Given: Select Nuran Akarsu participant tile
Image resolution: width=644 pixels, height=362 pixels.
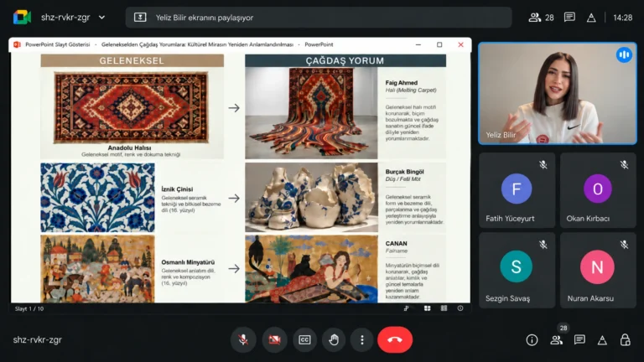Looking at the screenshot, I should pyautogui.click(x=598, y=270).
